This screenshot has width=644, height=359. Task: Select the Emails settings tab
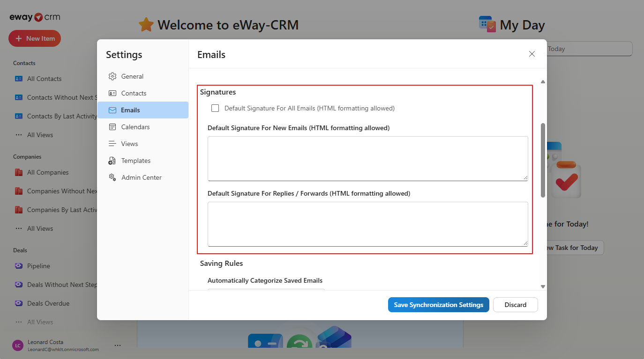[143, 110]
